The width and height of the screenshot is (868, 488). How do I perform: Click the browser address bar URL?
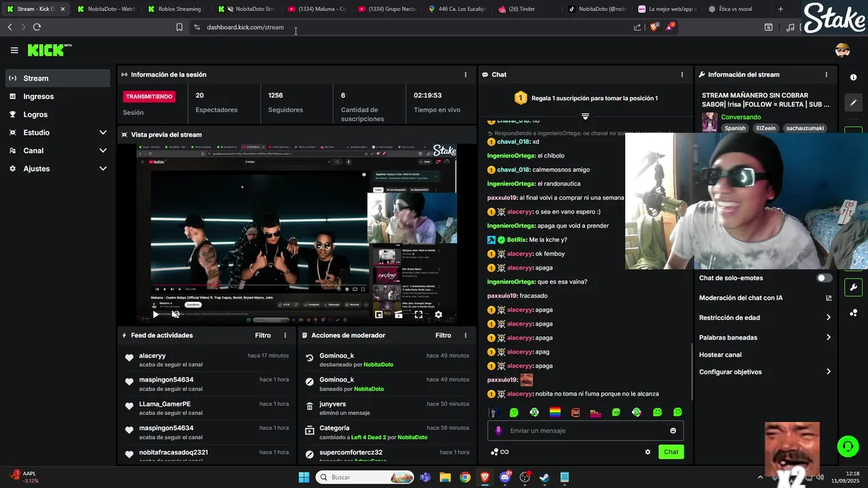(x=245, y=27)
